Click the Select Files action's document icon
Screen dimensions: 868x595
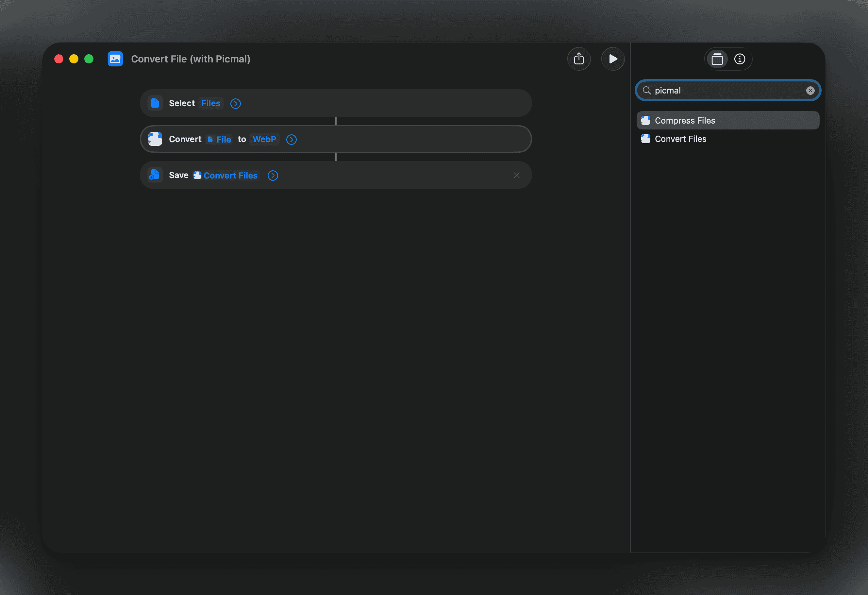coord(155,103)
